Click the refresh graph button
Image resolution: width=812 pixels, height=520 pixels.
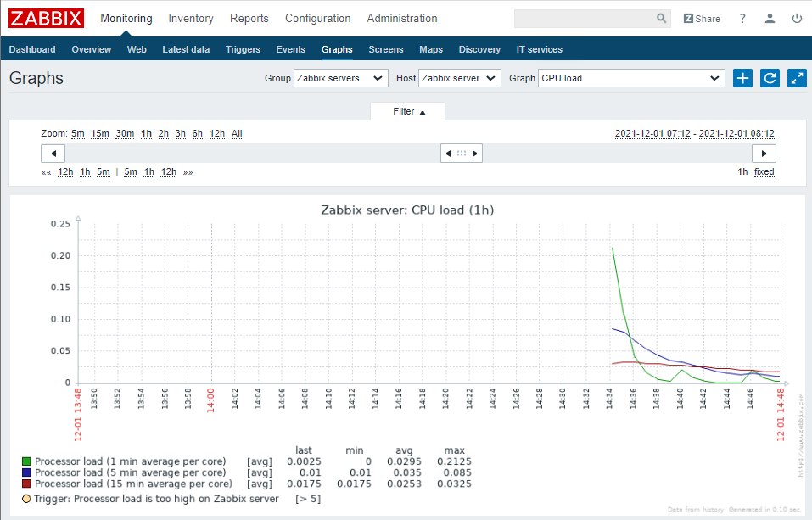[x=770, y=78]
